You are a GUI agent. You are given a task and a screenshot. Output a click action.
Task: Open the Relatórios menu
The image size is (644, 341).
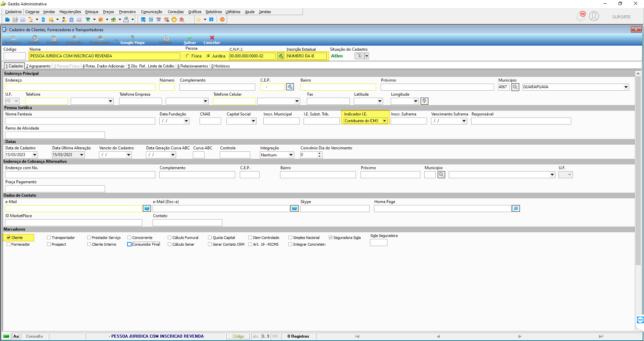coord(214,12)
